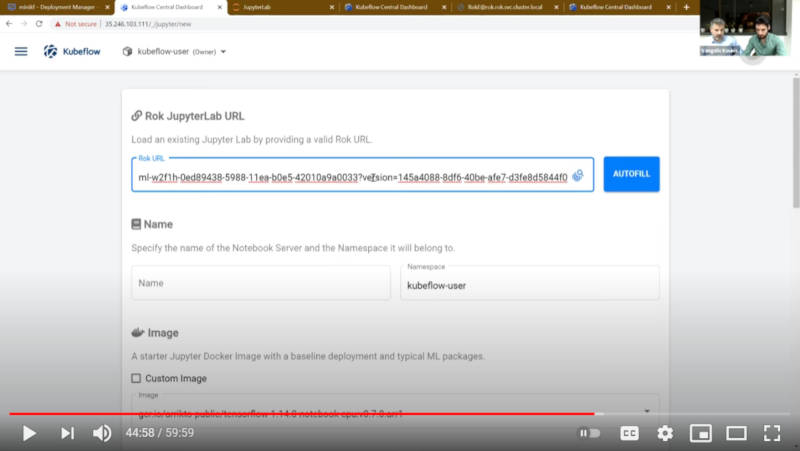Open video settings gear
The width and height of the screenshot is (800, 451).
665,433
